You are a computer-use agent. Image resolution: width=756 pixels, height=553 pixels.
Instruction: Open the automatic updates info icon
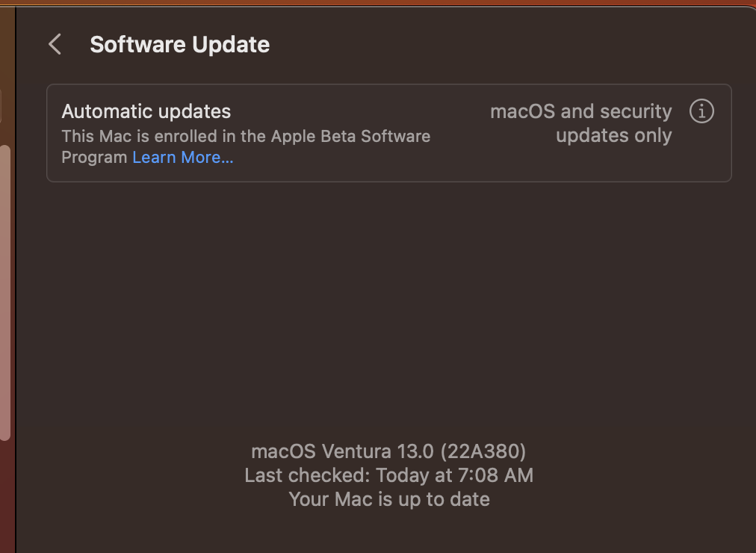click(701, 111)
